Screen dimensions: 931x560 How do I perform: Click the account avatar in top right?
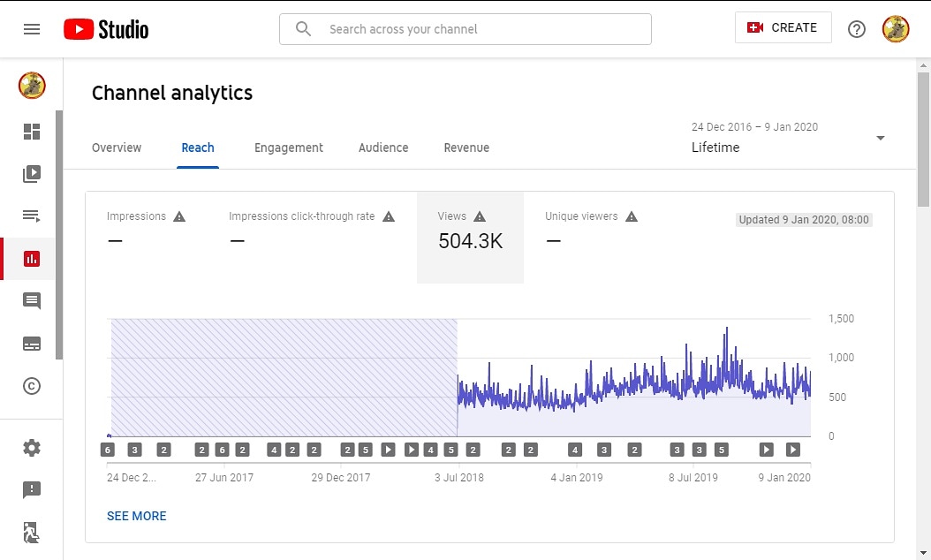pyautogui.click(x=896, y=29)
